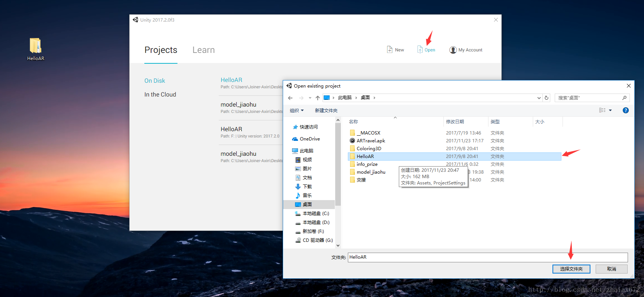The image size is (644, 297).
Task: Click 桌面 in the address breadcrumb
Action: click(365, 98)
